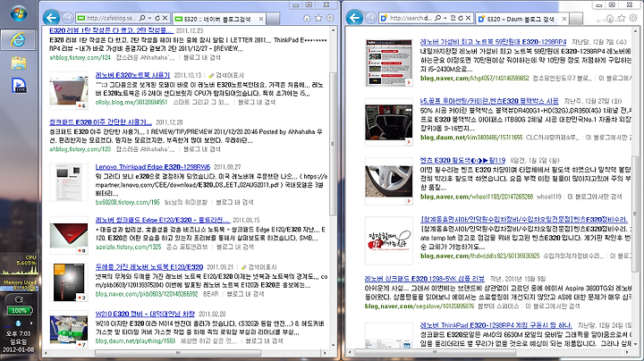Click the spec sheet thumbnail for Lenovo Thinkpad Edge
The image size is (644, 361).
click(x=69, y=182)
